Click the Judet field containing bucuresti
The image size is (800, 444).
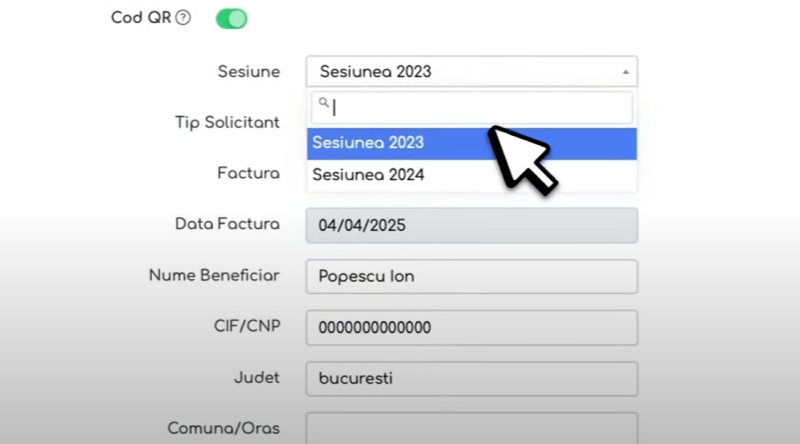471,378
